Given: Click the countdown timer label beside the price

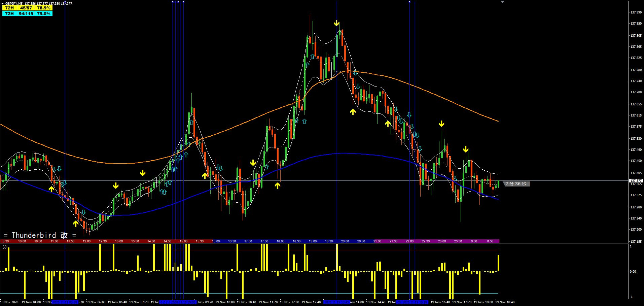Looking at the screenshot, I should (516, 184).
